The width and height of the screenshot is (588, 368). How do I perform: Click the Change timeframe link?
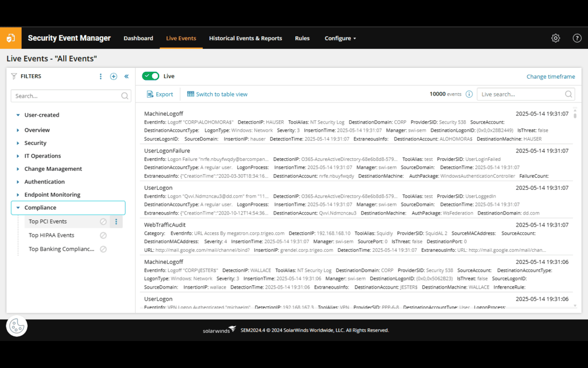[551, 76]
